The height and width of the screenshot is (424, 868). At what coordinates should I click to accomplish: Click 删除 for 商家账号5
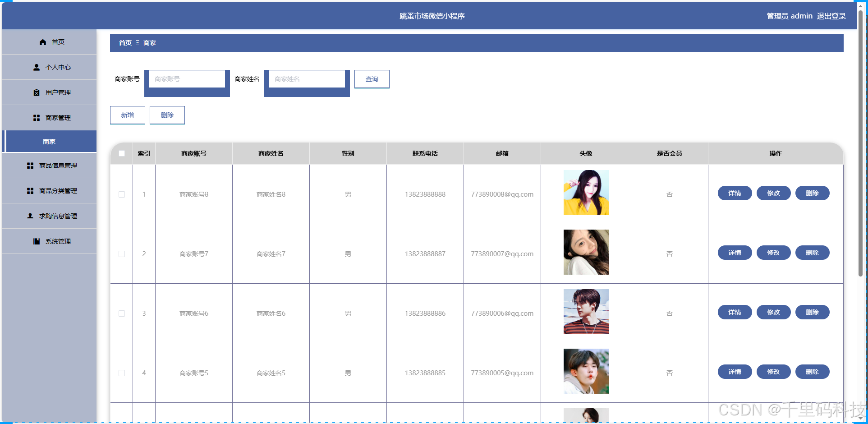pyautogui.click(x=813, y=372)
